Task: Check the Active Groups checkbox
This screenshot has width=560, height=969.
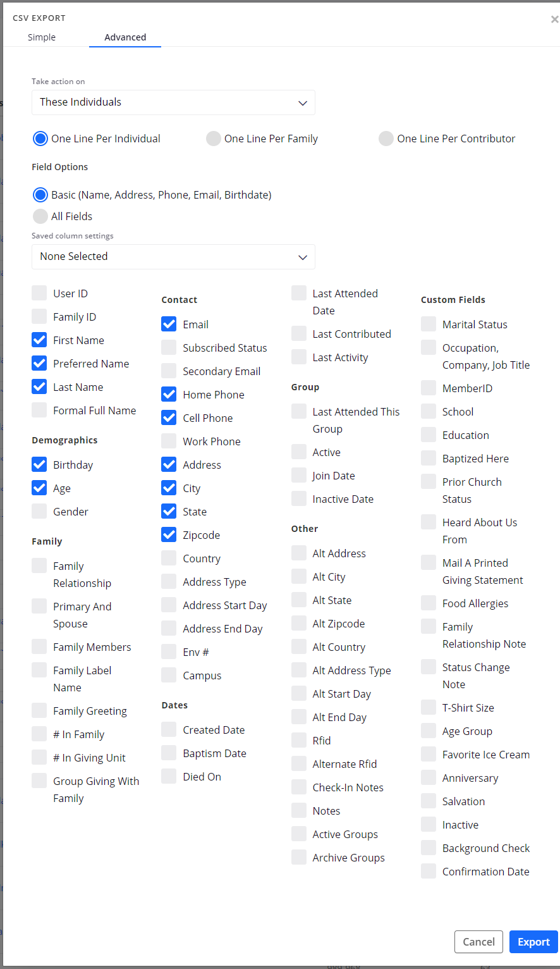Action: [299, 834]
